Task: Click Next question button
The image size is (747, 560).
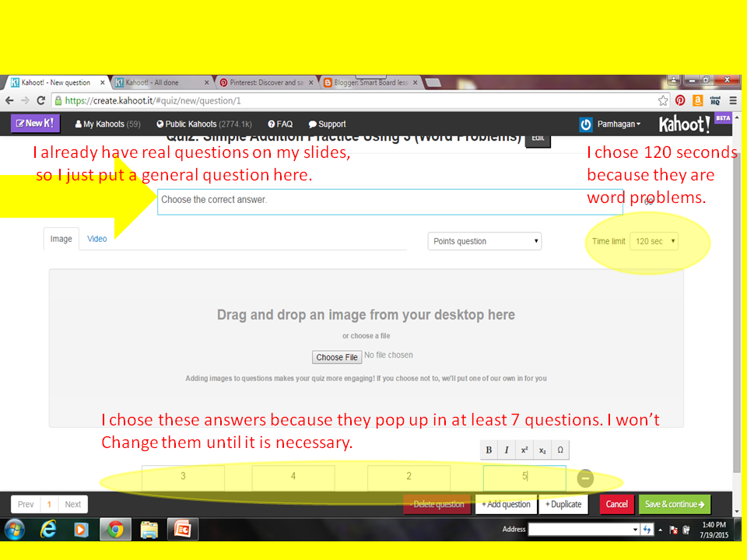Action: pos(73,504)
